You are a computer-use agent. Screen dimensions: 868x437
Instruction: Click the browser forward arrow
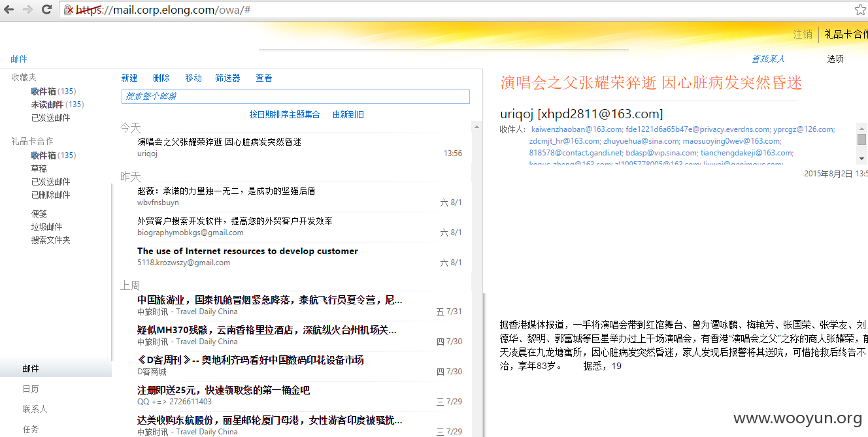click(27, 10)
